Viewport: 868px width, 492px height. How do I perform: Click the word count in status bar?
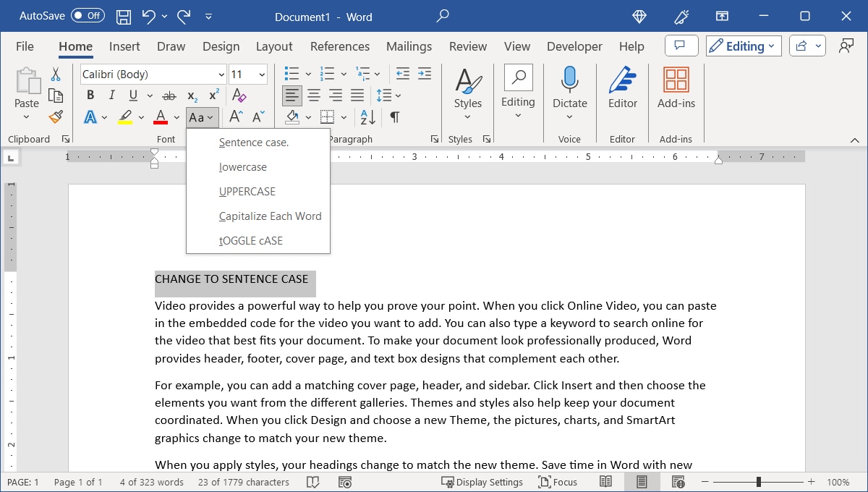tap(150, 481)
